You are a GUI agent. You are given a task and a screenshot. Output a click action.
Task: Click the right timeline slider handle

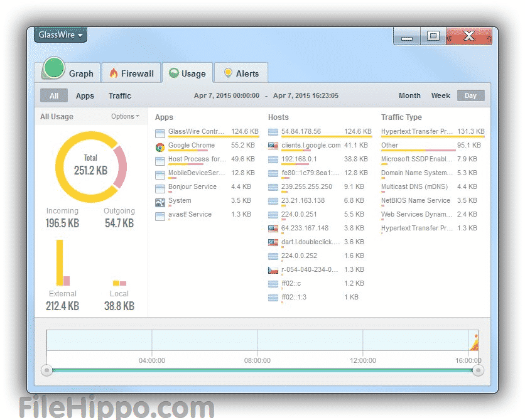(478, 370)
